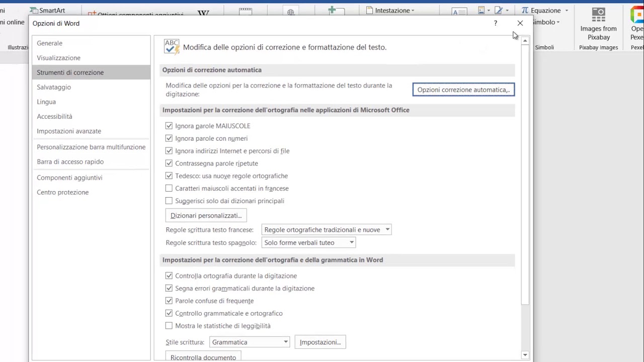This screenshot has width=644, height=362.
Task: Open Componenti aggiuntivi category
Action: [91, 177]
